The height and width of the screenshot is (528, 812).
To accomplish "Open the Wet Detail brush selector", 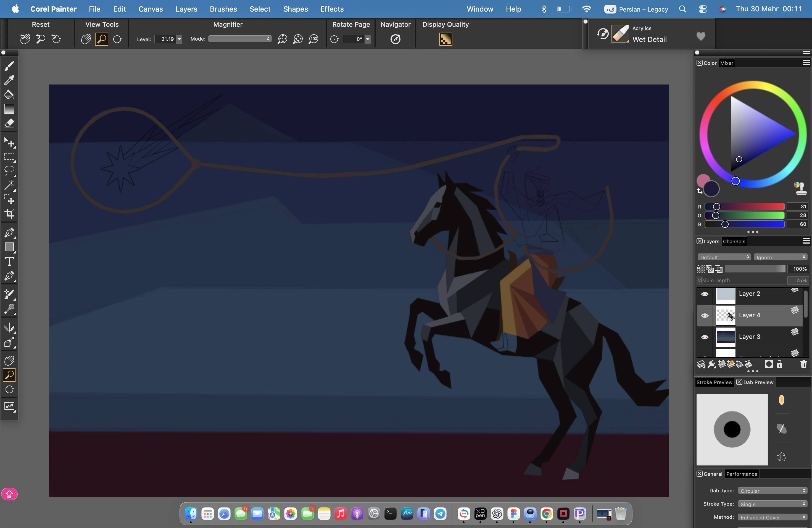I will click(x=620, y=34).
